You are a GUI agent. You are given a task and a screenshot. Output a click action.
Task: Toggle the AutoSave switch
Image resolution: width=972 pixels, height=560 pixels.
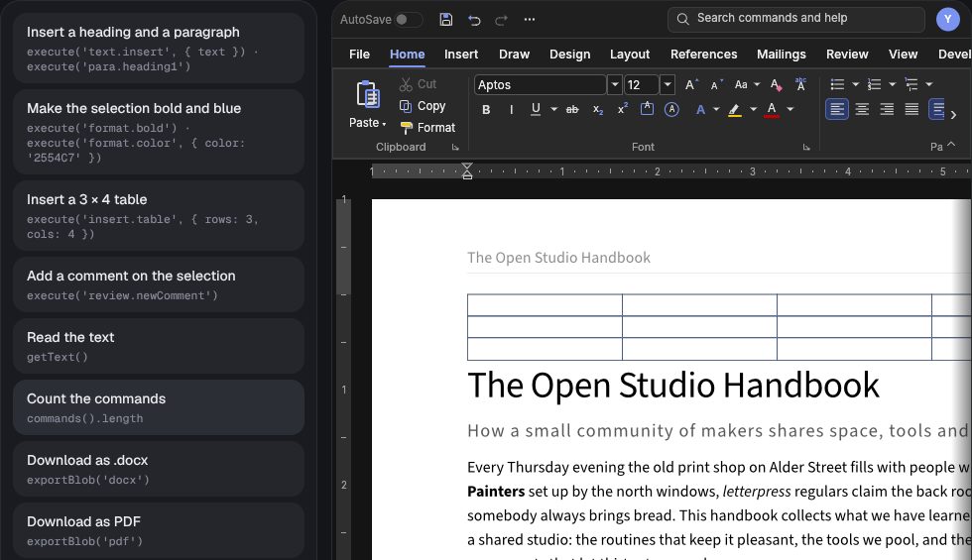point(408,19)
